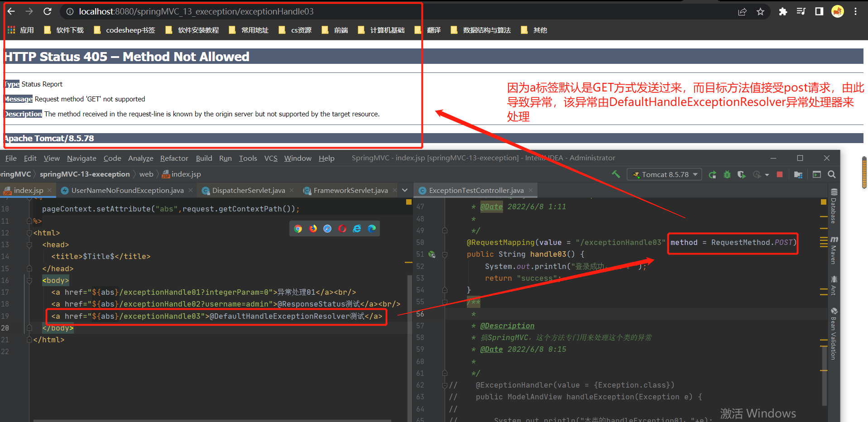Viewport: 868px width, 422px height.
Task: Click the web breadcrumb folder
Action: click(x=146, y=174)
